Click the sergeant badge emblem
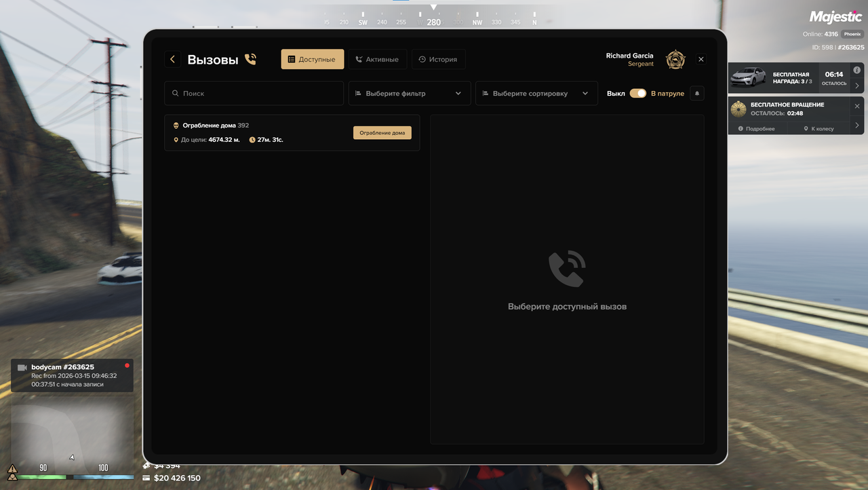This screenshot has width=868, height=490. pyautogui.click(x=675, y=60)
